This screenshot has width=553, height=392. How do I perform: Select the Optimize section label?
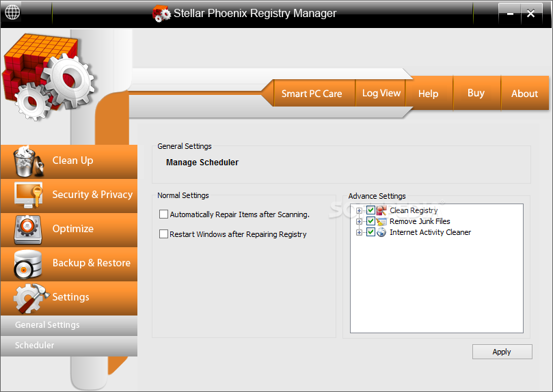pyautogui.click(x=73, y=229)
